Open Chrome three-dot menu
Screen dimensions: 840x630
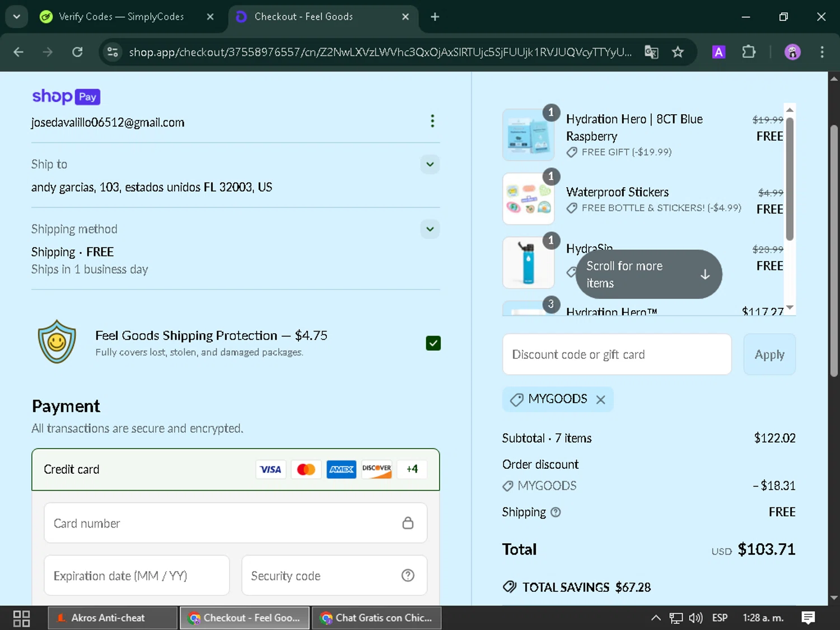pos(822,52)
